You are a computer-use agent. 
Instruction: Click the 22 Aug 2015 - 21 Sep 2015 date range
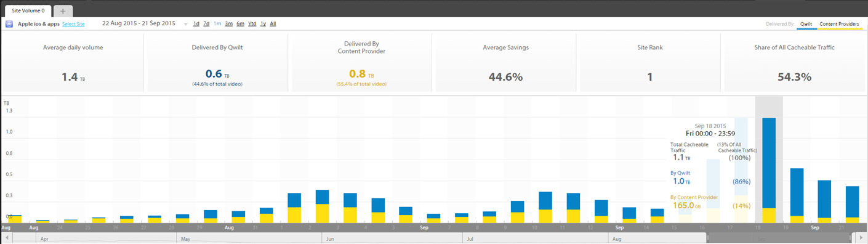click(139, 23)
